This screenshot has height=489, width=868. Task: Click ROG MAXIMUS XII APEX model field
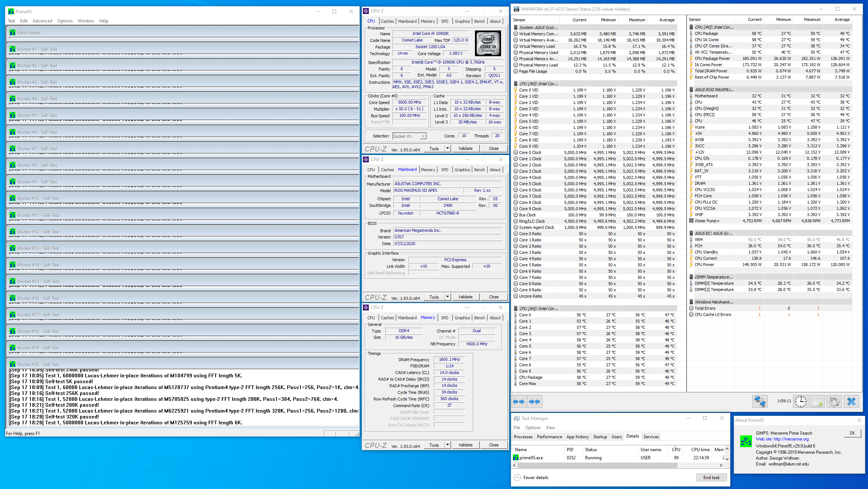point(427,190)
